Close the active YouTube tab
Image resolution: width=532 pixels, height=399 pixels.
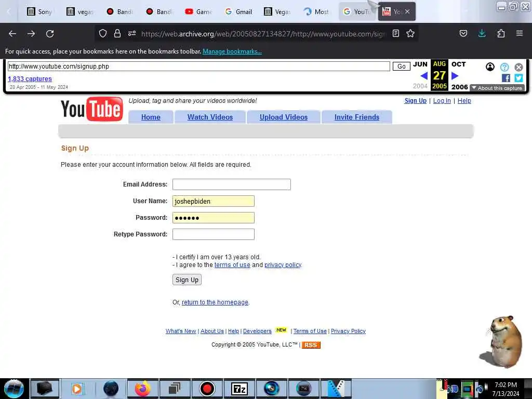[407, 11]
